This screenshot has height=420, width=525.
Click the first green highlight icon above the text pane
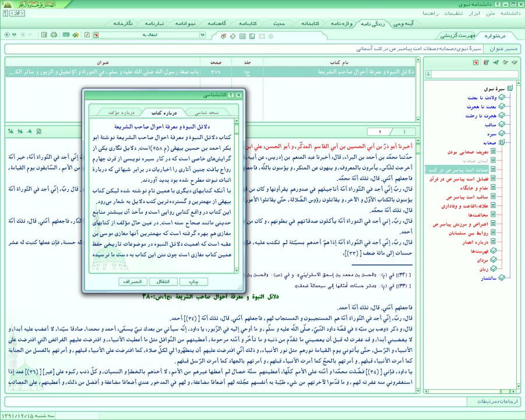[x=10, y=132]
